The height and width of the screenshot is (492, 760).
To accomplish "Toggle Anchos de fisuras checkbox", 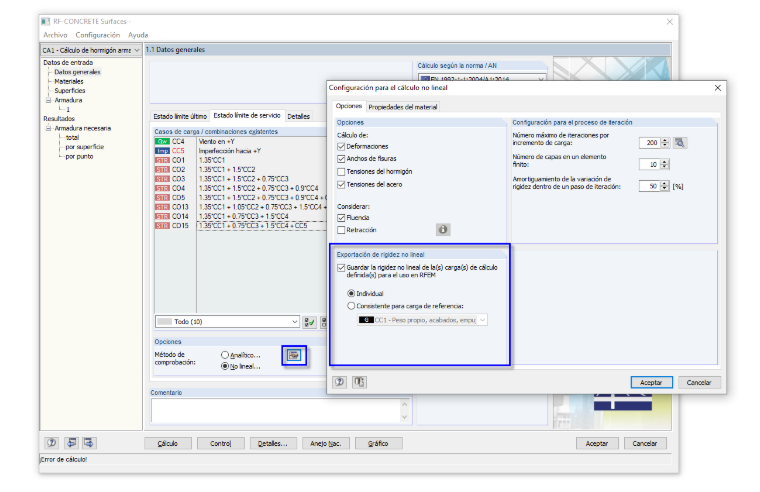I will point(341,159).
